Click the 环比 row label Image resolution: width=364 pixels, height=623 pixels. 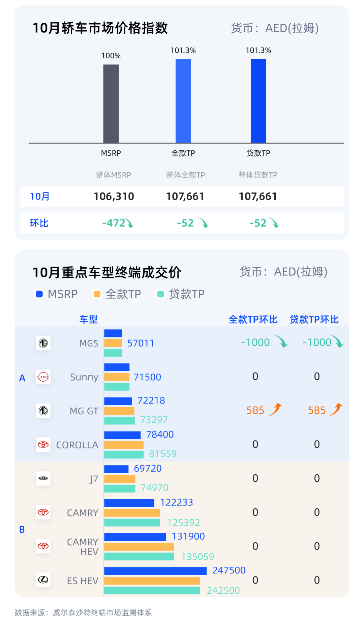(39, 223)
